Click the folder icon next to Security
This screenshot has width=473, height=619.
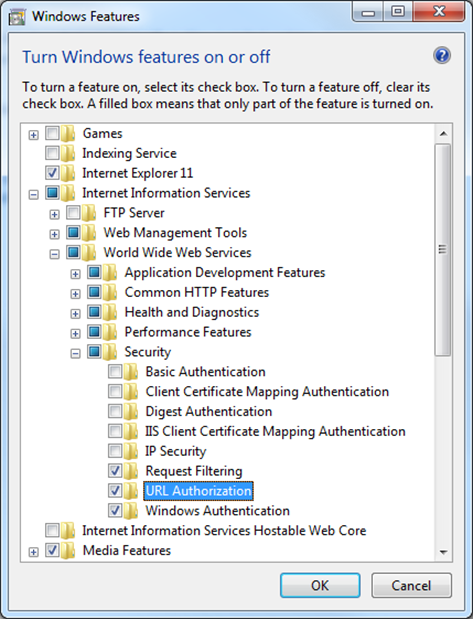[110, 352]
